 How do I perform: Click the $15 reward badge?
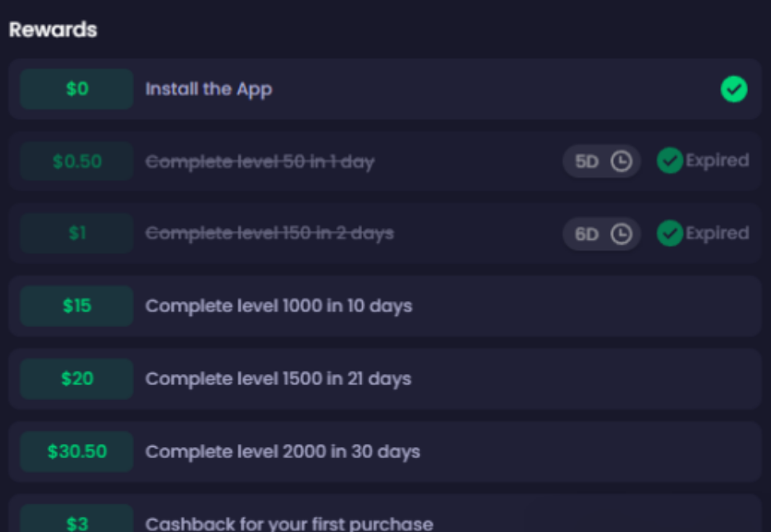click(77, 306)
